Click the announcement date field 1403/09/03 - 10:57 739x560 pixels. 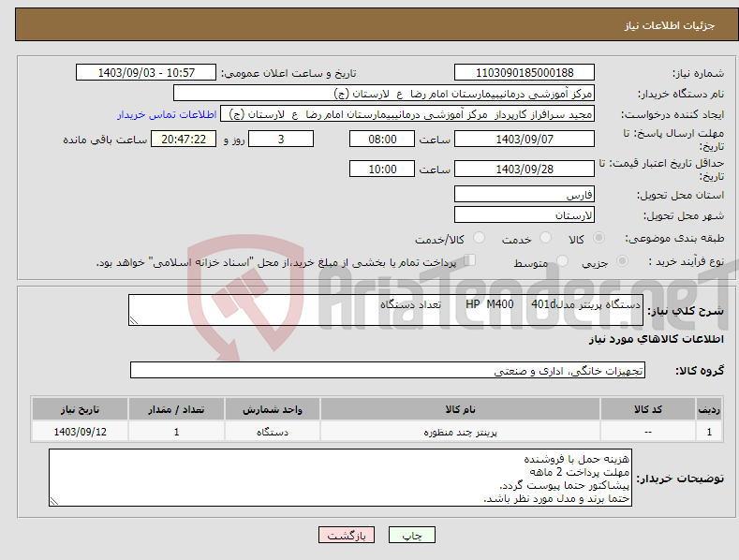pos(146,73)
